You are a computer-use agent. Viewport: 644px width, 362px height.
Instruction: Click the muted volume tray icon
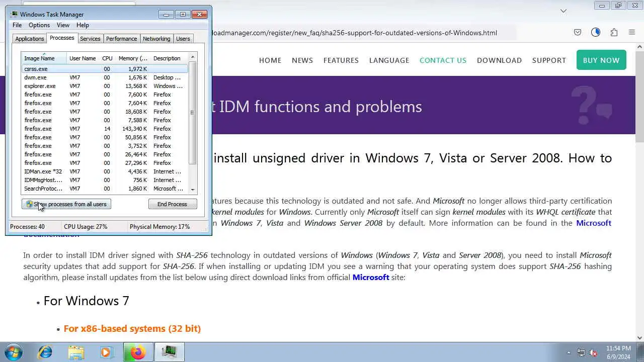pyautogui.click(x=593, y=352)
